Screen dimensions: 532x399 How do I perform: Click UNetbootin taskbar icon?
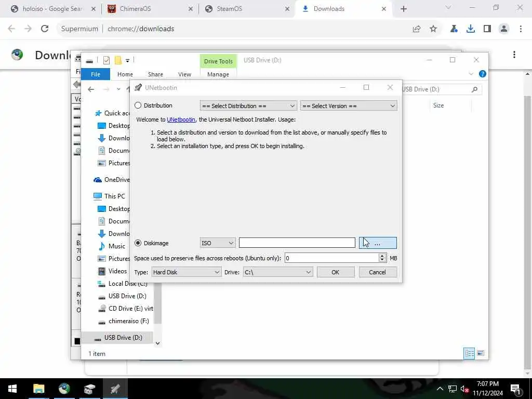115,389
